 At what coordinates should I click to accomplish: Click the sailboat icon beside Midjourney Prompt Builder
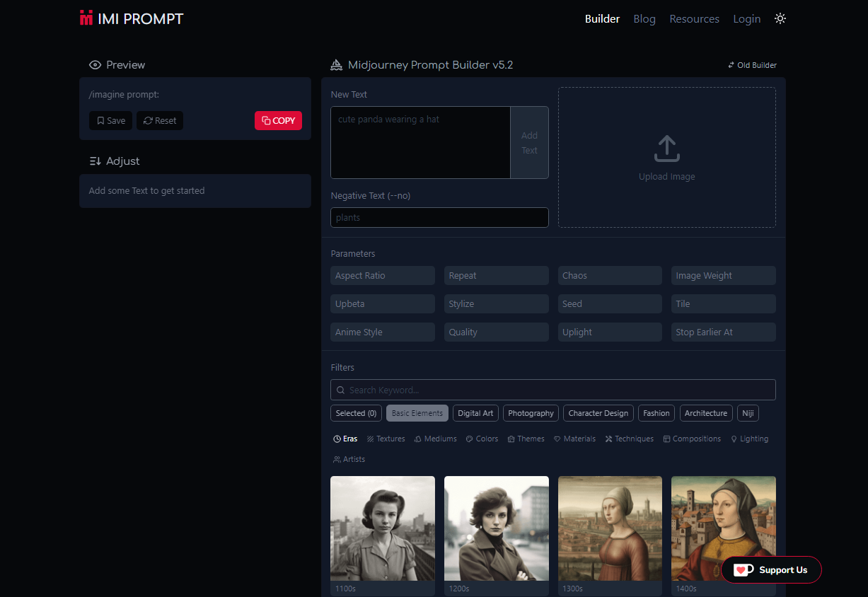coord(337,65)
